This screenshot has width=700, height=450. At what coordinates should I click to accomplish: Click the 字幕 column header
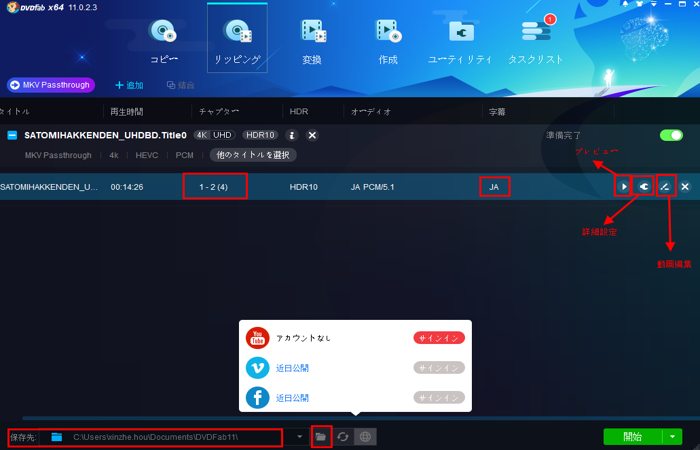point(497,112)
